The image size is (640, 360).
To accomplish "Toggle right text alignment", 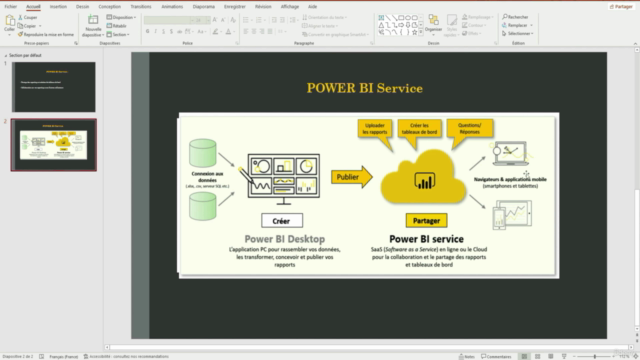I will (262, 31).
